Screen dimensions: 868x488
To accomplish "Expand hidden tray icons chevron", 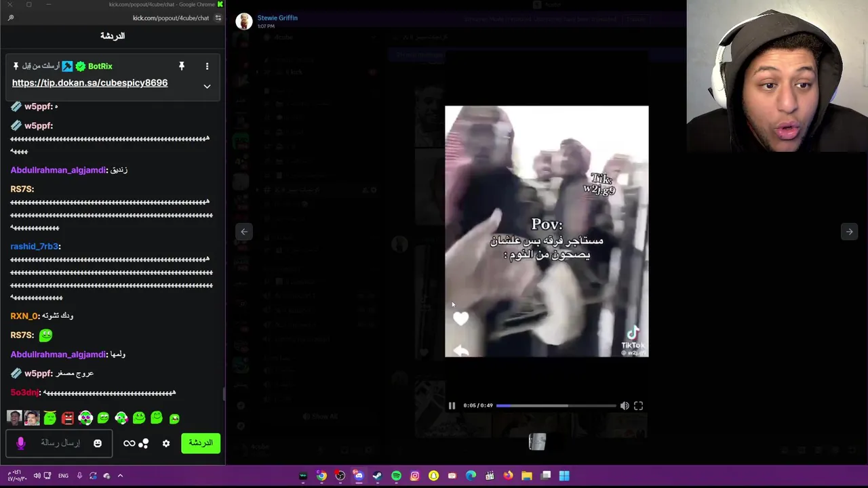I will [x=120, y=476].
